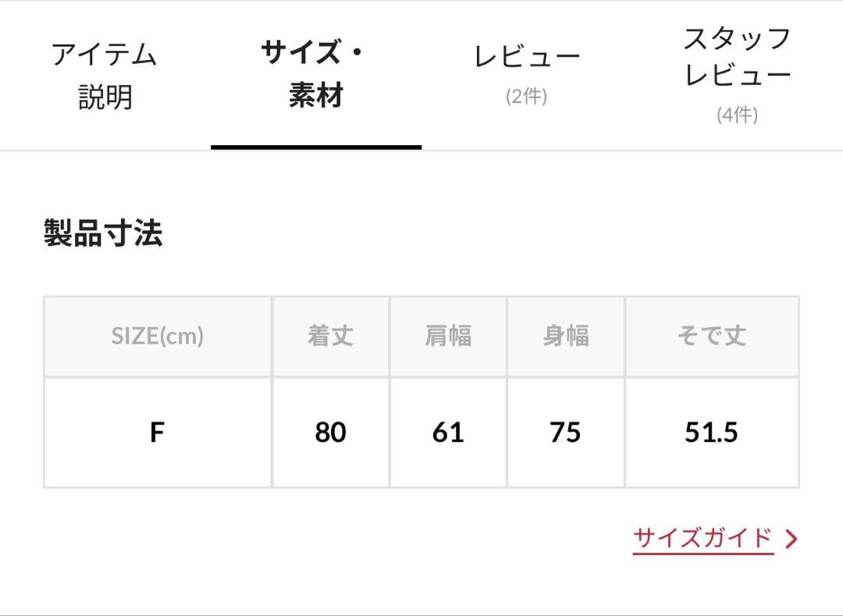Open the アイテム説明 tab
This screenshot has height=616, width=843.
click(105, 76)
